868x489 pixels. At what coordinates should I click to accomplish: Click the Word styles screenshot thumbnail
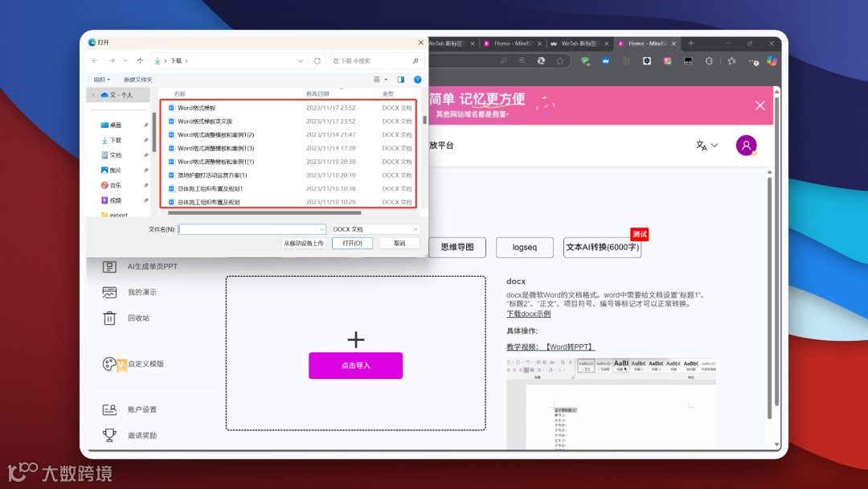point(611,404)
